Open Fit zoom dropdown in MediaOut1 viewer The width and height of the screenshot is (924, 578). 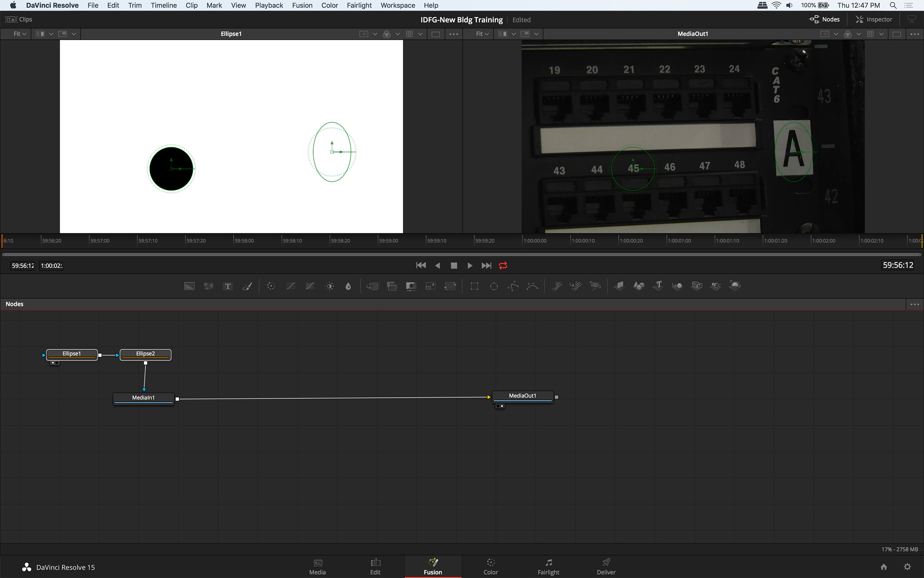[482, 34]
